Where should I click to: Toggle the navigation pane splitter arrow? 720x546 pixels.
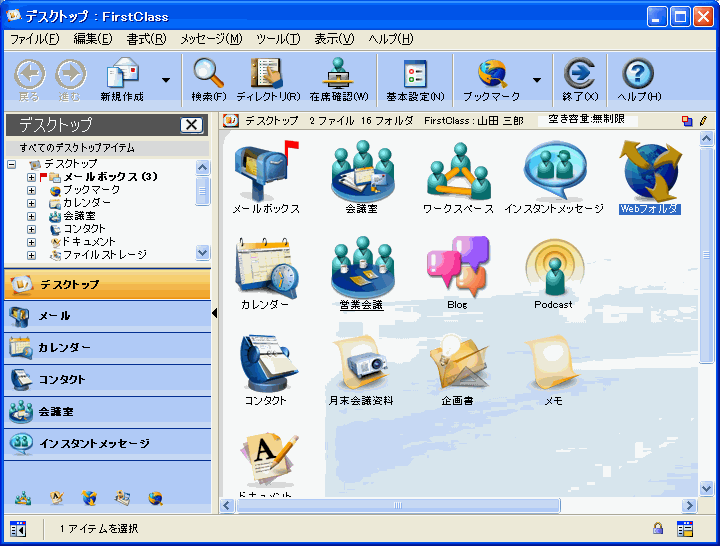pyautogui.click(x=215, y=314)
